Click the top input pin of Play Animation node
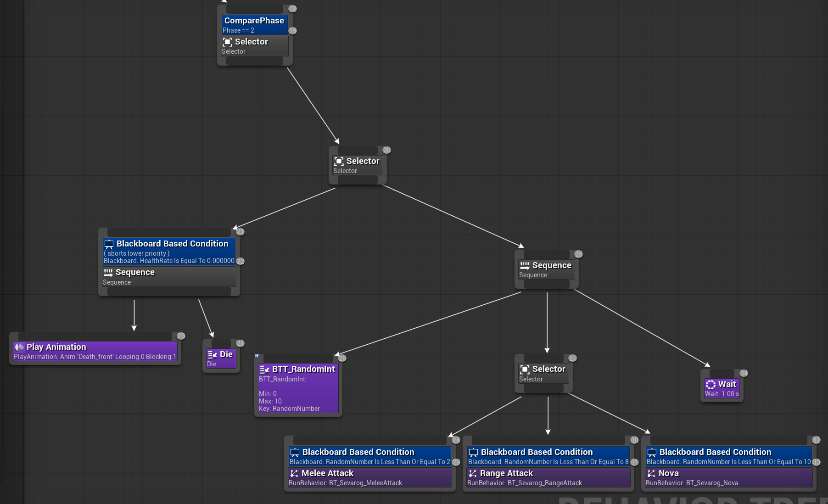This screenshot has width=828, height=504. pyautogui.click(x=95, y=336)
